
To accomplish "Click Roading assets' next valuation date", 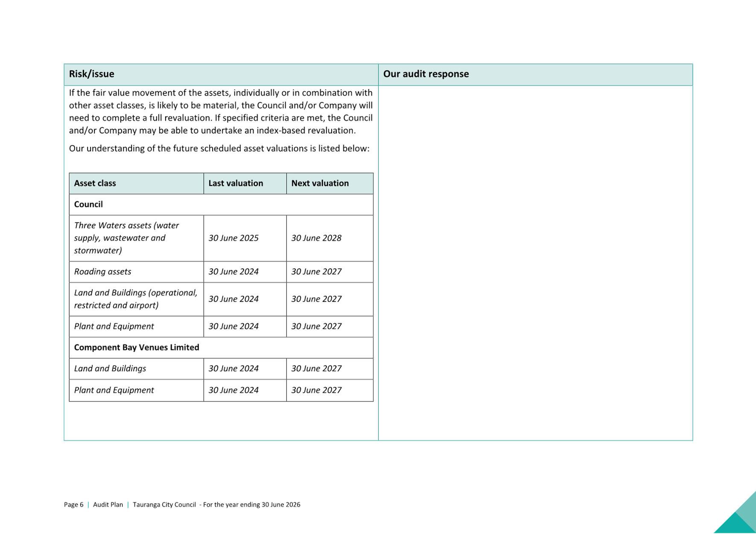I will 316,272.
